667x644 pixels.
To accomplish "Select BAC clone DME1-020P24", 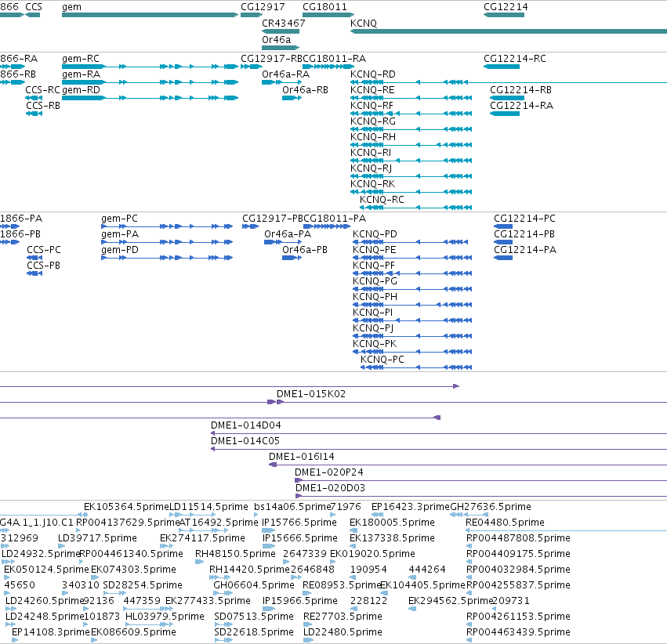I will 480,480.
